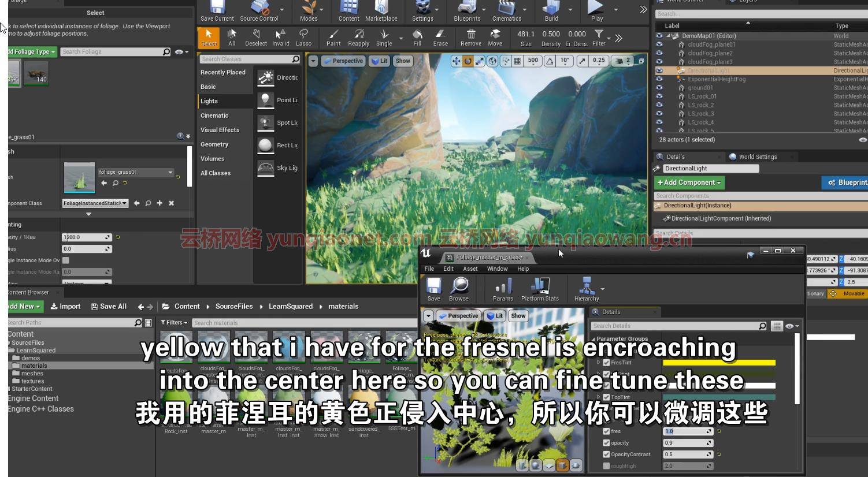Image resolution: width=868 pixels, height=477 pixels.
Task: Click the foliage Move tool
Action: pos(495,38)
